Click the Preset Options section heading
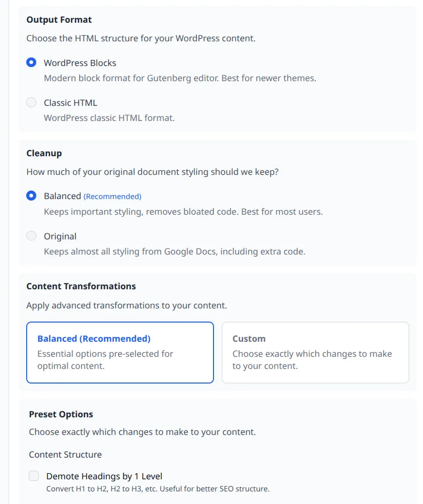 point(61,414)
